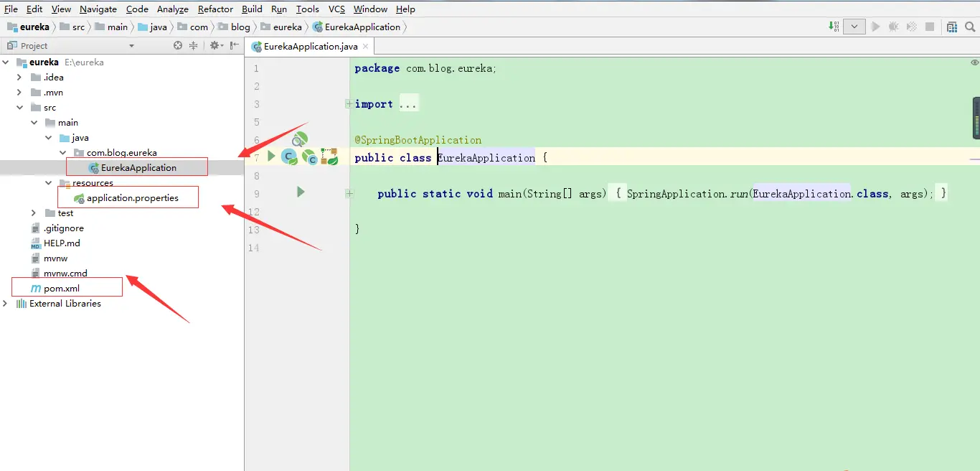Image resolution: width=980 pixels, height=471 pixels.
Task: Open Project Structure icon in top toolbar
Action: pyautogui.click(x=952, y=27)
